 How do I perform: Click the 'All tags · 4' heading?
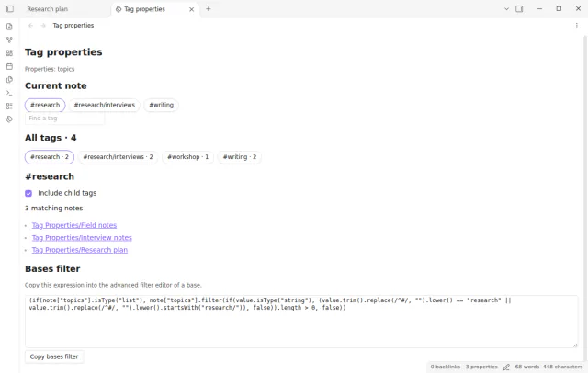point(51,138)
